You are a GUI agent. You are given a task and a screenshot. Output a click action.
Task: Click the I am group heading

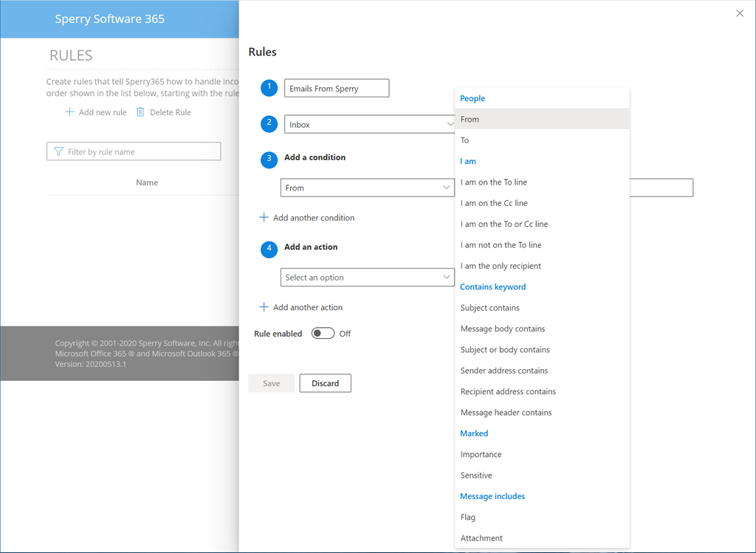point(467,161)
